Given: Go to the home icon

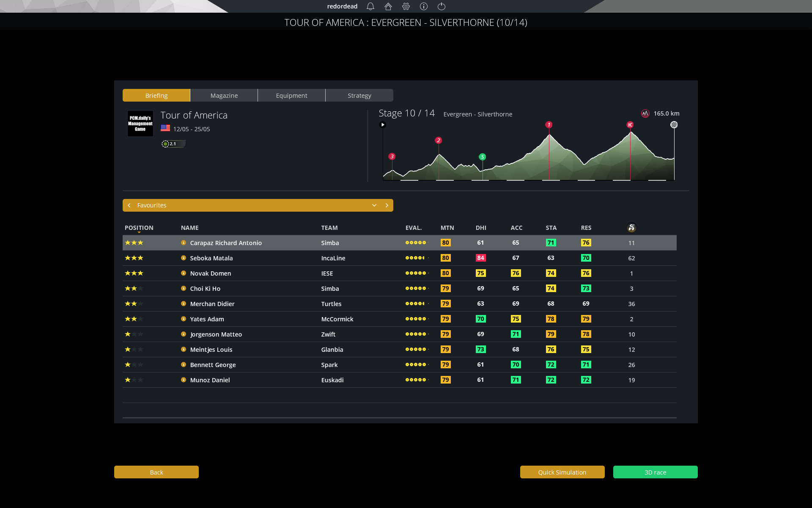Looking at the screenshot, I should tap(388, 6).
